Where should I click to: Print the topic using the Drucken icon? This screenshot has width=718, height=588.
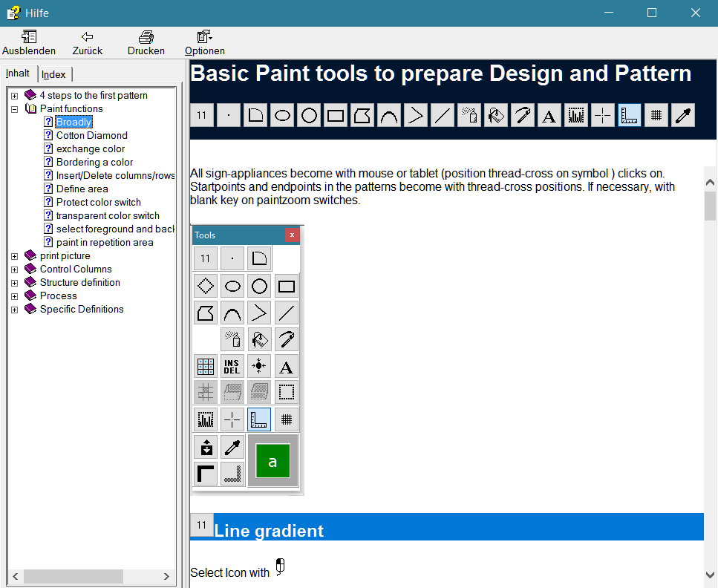(x=146, y=37)
